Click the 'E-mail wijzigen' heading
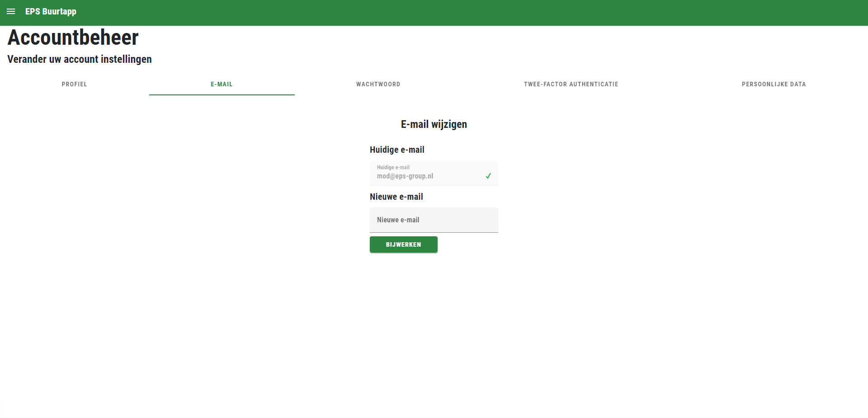 pyautogui.click(x=434, y=124)
